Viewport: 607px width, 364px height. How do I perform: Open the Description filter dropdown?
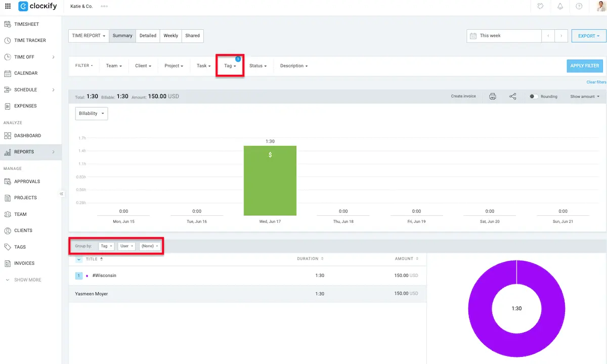click(294, 66)
